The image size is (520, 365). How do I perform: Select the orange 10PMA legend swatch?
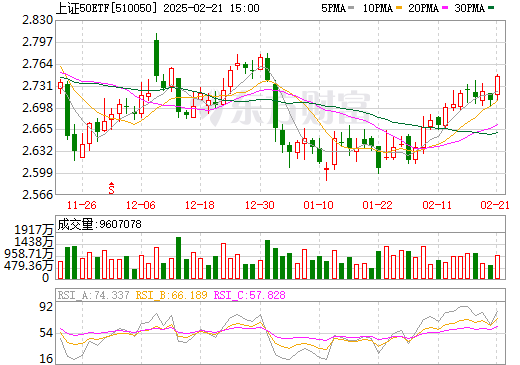pyautogui.click(x=399, y=8)
